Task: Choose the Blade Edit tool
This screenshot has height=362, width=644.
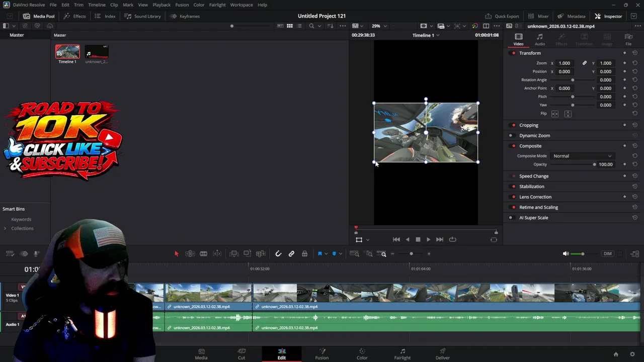Action: (203, 254)
